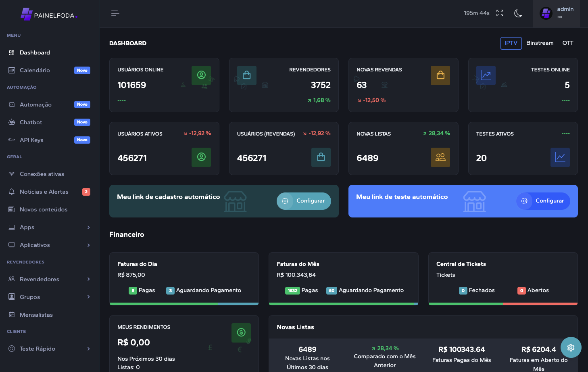
Task: Click the Novas Listas people icon
Action: (x=440, y=157)
